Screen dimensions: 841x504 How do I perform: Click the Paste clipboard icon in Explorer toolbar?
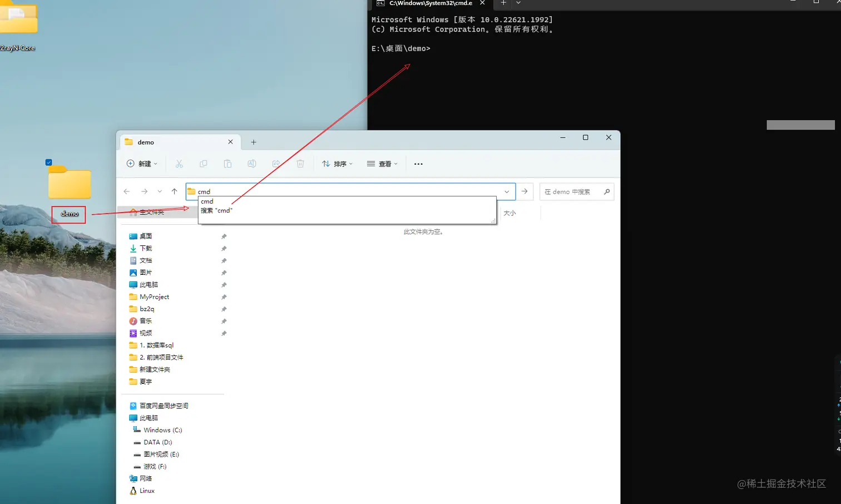click(227, 164)
